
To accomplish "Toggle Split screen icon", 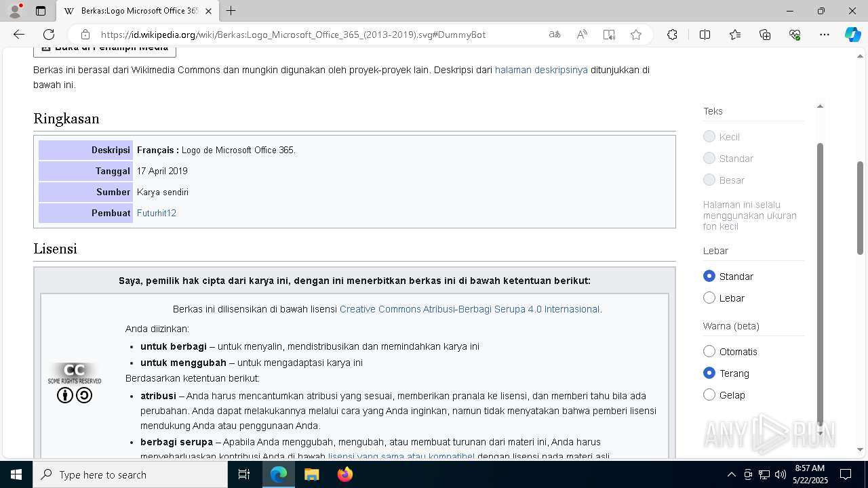I will point(705,35).
